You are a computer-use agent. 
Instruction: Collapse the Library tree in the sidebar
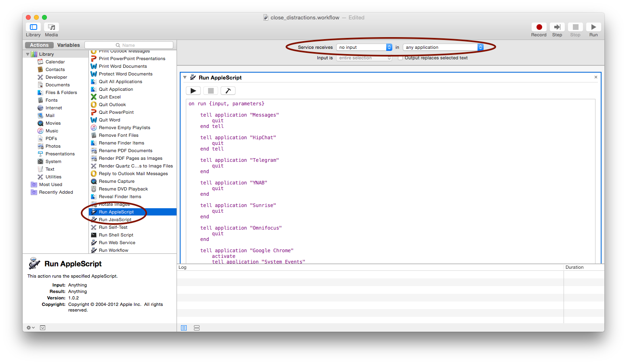tap(27, 54)
